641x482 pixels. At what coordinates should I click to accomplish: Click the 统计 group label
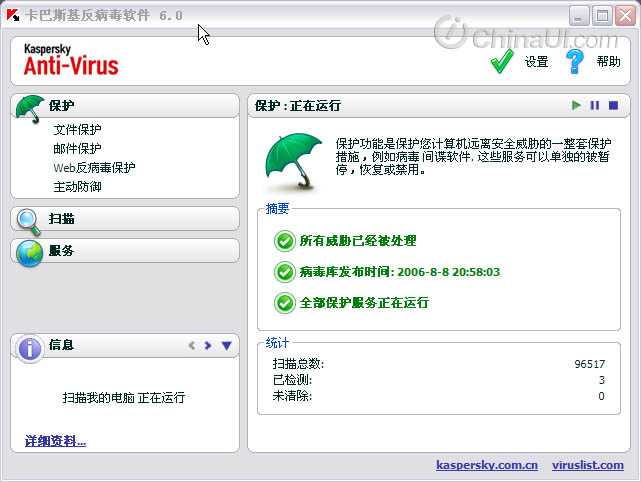tap(277, 343)
